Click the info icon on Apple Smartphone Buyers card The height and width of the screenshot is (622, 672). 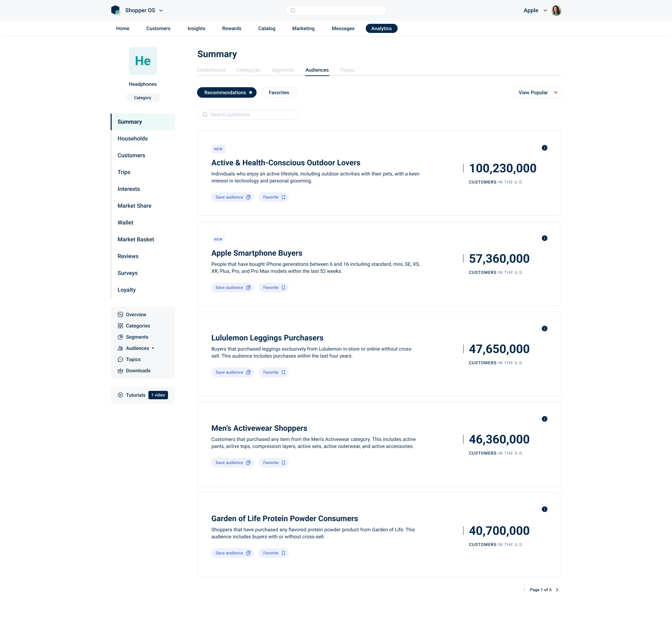click(545, 238)
